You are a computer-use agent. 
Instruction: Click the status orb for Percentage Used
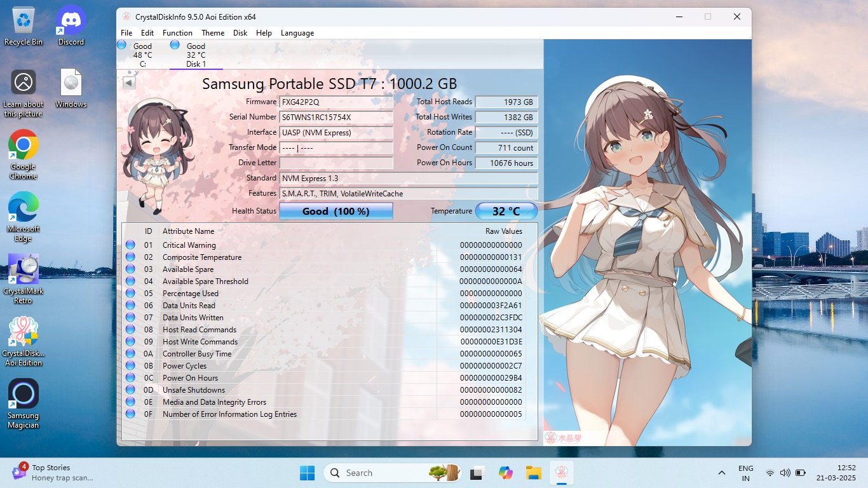[x=130, y=294]
